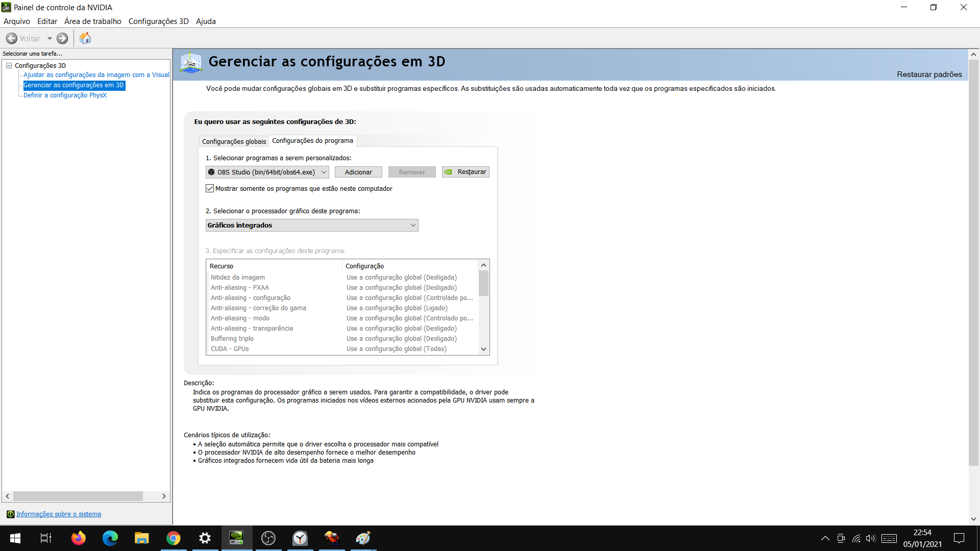This screenshot has width=980, height=551.
Task: Click the Remover button
Action: click(x=412, y=172)
